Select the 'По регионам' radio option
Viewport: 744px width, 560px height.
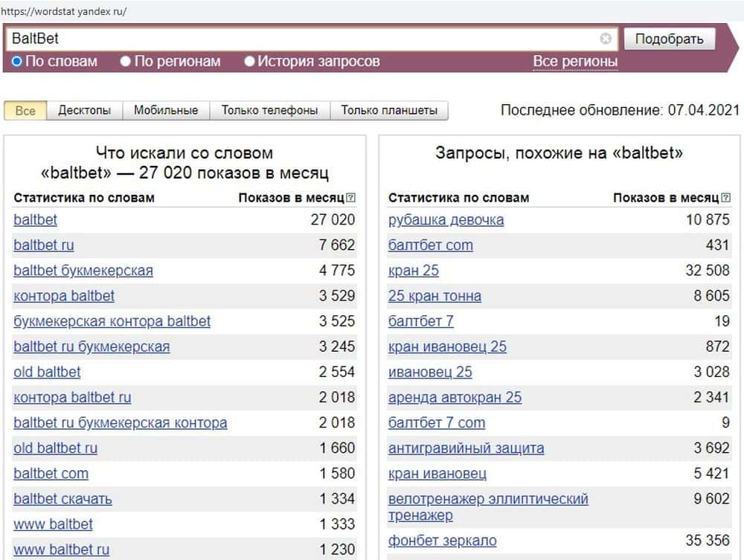click(x=126, y=62)
